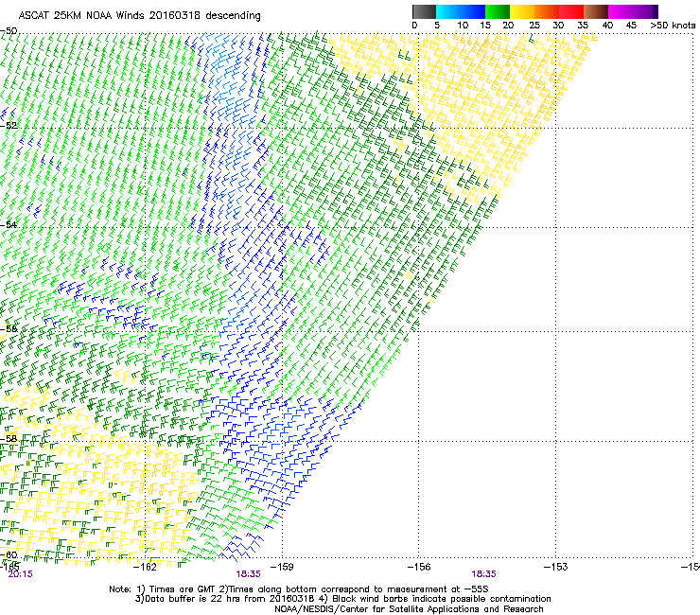Screen dimensions: 700x615
Task: Click the '45' label under the color bar
Action: tap(631, 26)
